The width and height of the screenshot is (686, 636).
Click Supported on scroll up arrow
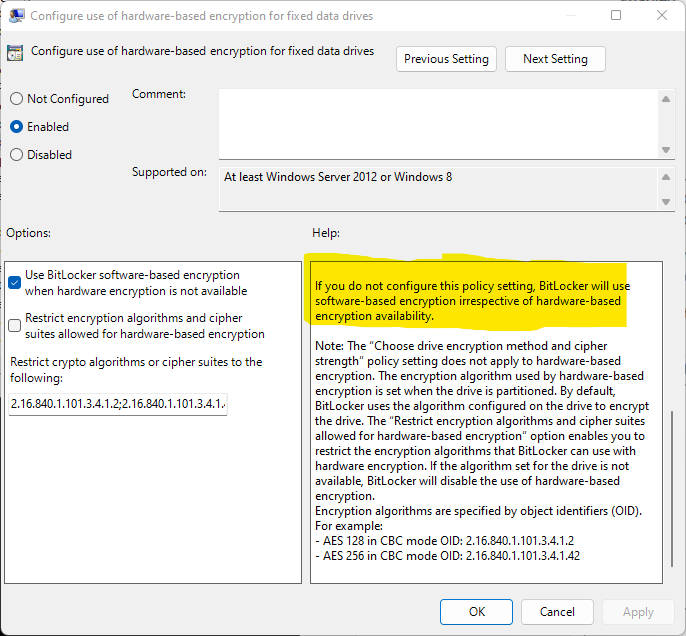(666, 177)
